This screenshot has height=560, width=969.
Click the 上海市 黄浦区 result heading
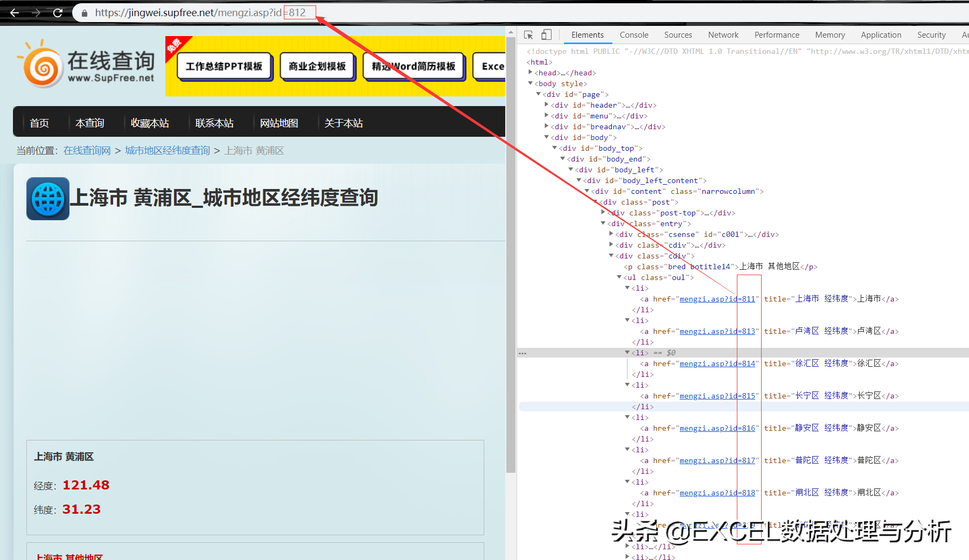click(64, 457)
